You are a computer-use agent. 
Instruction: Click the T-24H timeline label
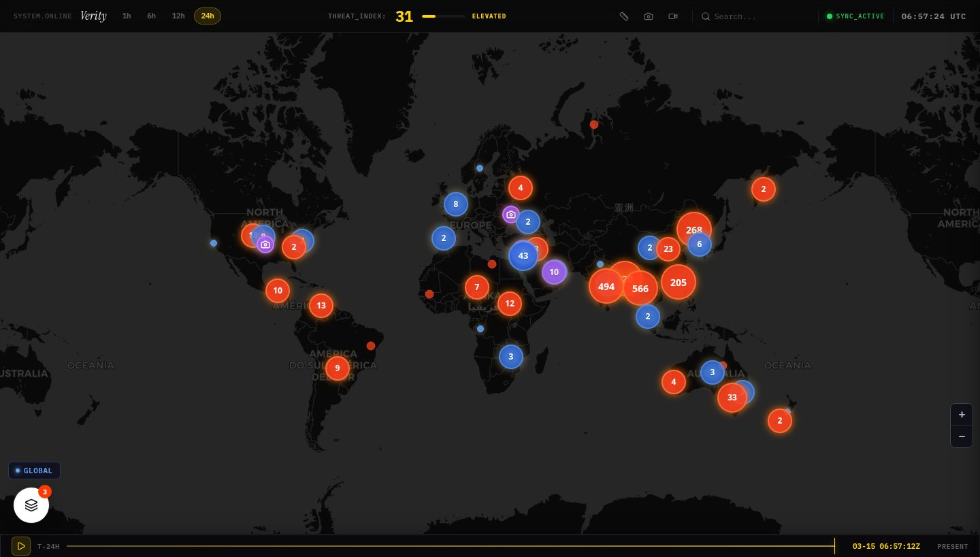coord(48,547)
